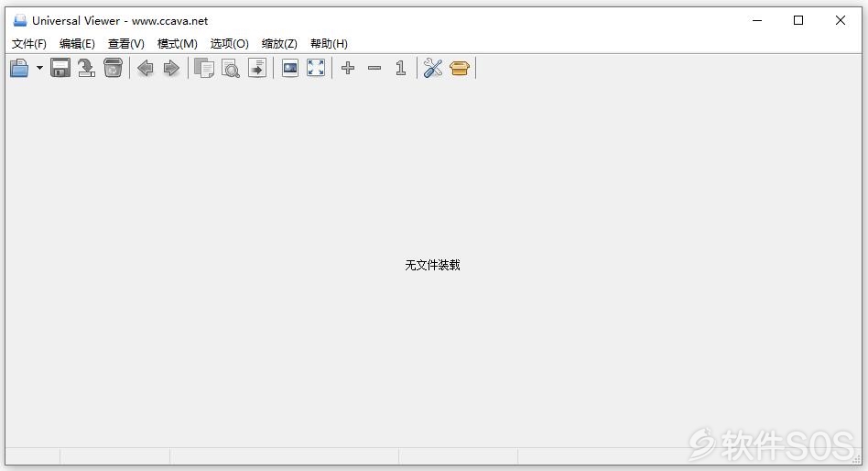868x471 pixels.
Task: Toggle the image fit window icon
Action: tap(289, 68)
